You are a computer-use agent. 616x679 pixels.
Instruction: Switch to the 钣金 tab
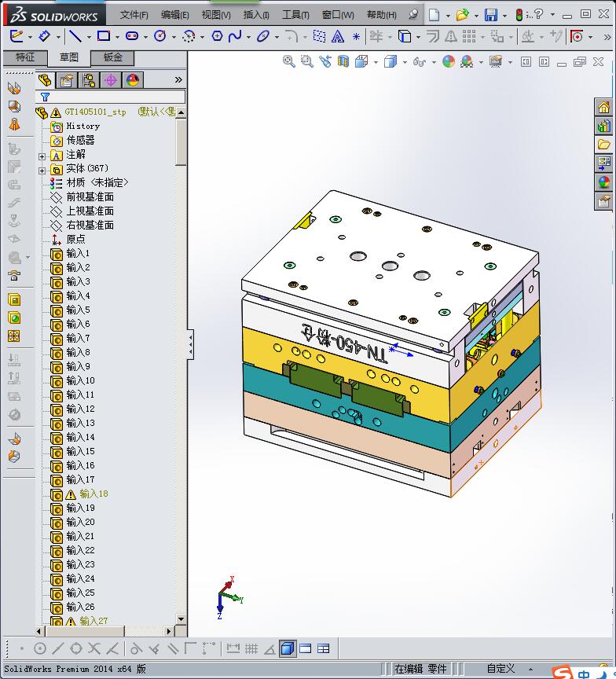(x=112, y=57)
